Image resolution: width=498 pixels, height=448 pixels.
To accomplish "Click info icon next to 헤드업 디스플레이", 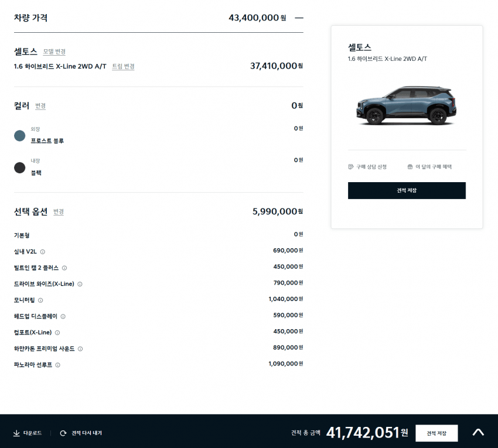I will click(63, 316).
